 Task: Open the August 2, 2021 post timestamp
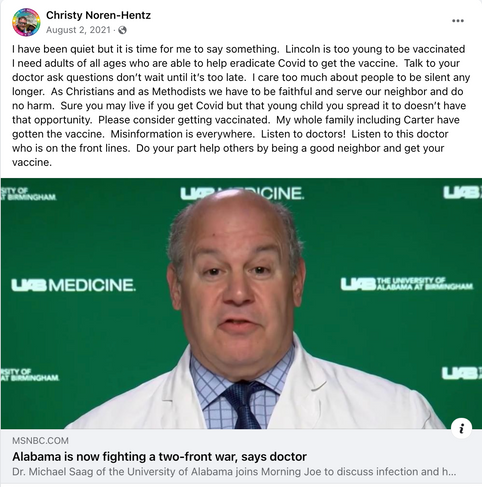coord(78,30)
